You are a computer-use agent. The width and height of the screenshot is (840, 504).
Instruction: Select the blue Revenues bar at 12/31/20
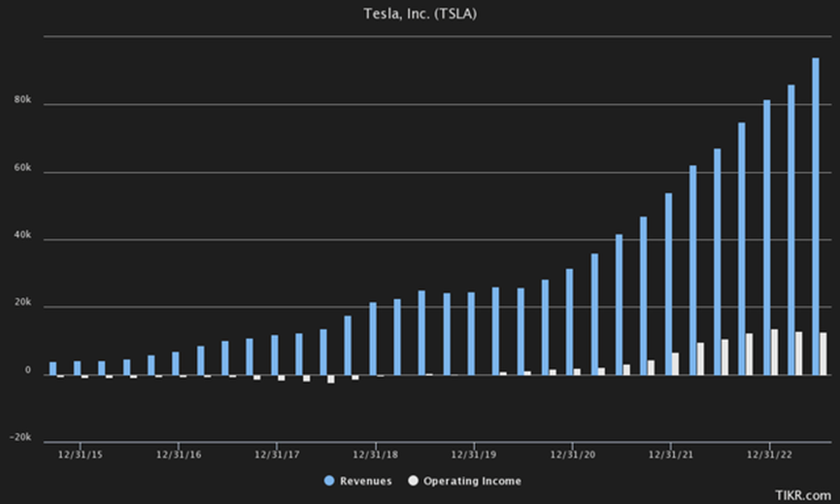(x=569, y=321)
